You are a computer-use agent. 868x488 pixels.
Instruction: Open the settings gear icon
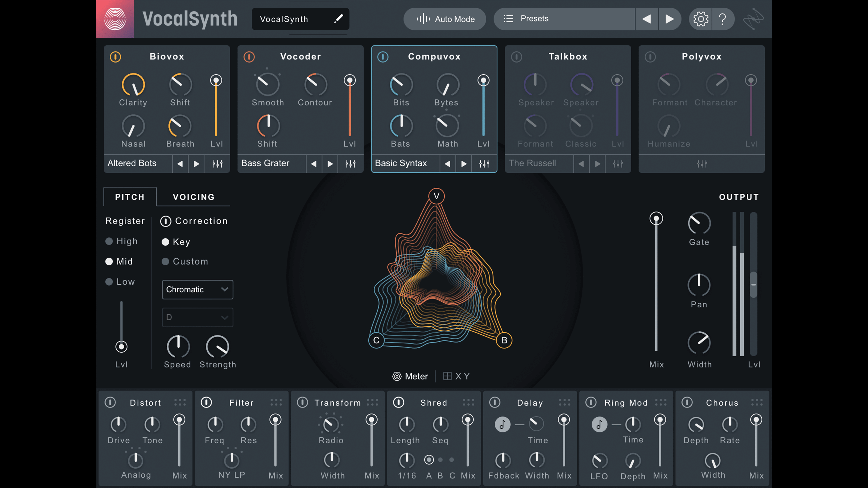point(701,19)
